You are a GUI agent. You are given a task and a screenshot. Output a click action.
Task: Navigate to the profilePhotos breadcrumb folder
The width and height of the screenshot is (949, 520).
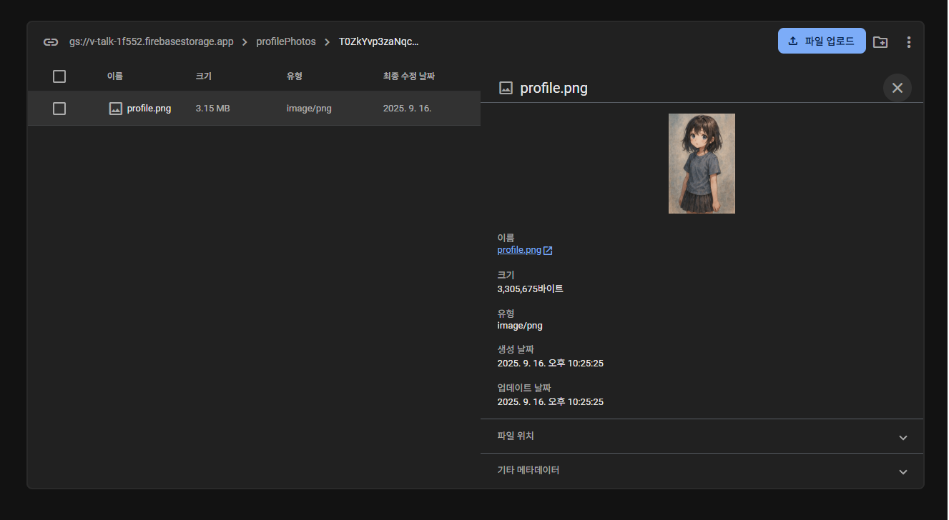(286, 42)
